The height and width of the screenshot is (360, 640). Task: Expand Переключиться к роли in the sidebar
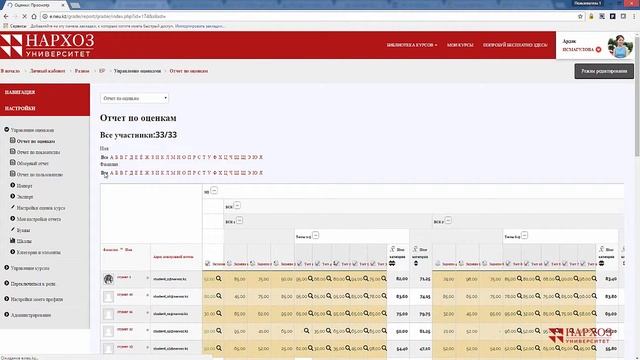7,283
